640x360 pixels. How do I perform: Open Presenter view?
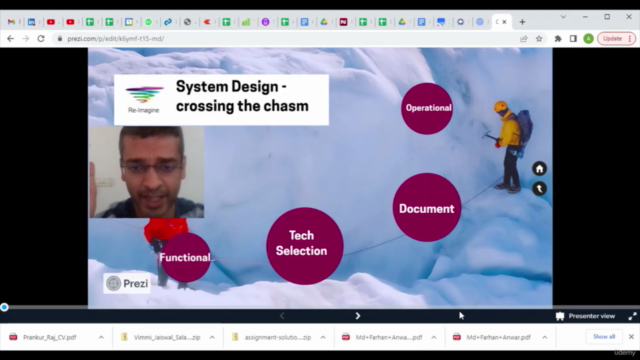click(x=585, y=316)
